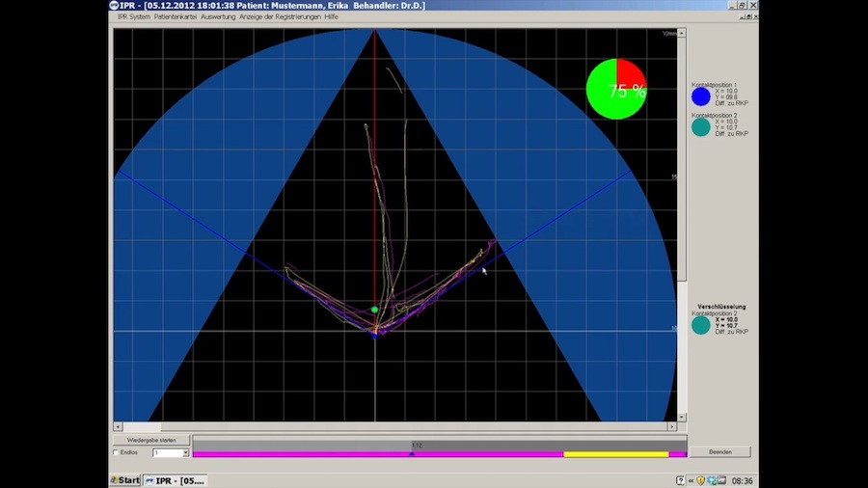Click the yellow segment of the timeline
The width and height of the screenshot is (868, 488).
pyautogui.click(x=615, y=453)
